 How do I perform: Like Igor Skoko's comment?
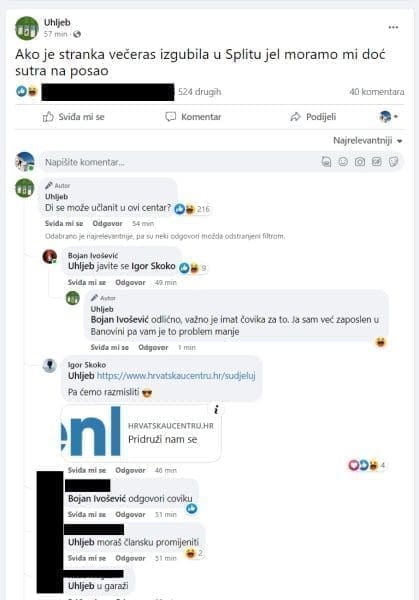click(x=86, y=470)
